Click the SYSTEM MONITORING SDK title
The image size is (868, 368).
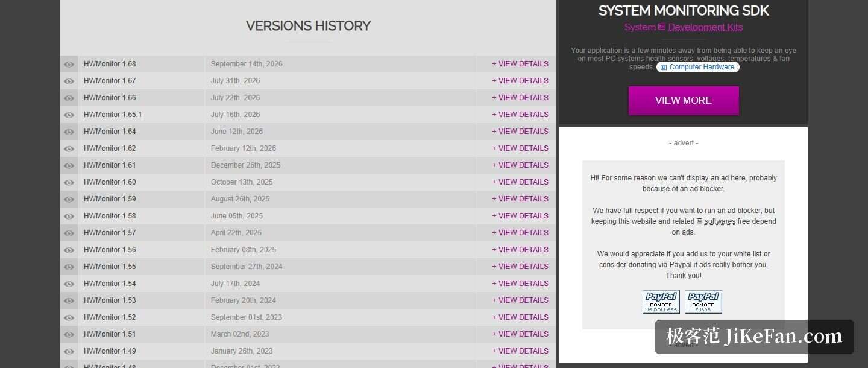(684, 10)
